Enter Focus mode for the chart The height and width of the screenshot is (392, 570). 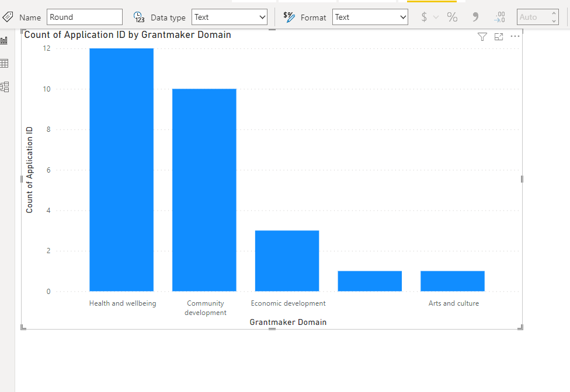pos(498,37)
